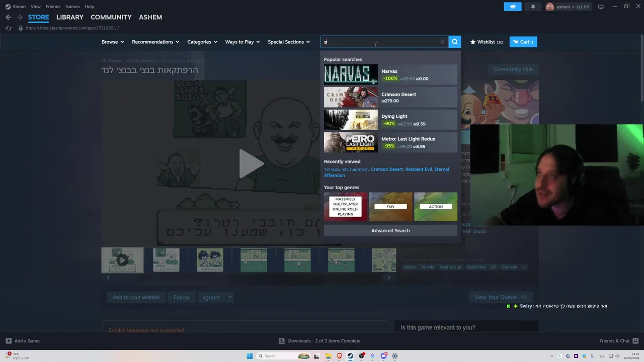
Task: Expand the Special Sections dropdown
Action: pos(289,42)
